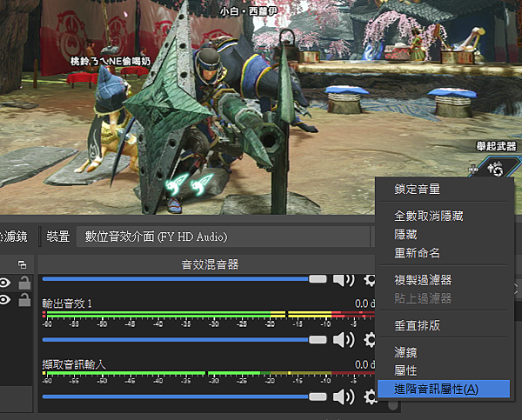
Task: Open gear settings for 擷取音訊輸入
Action: 369,397
